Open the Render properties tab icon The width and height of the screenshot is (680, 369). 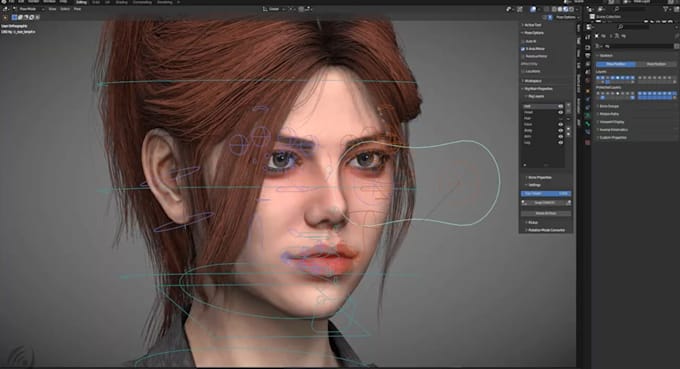(x=588, y=47)
